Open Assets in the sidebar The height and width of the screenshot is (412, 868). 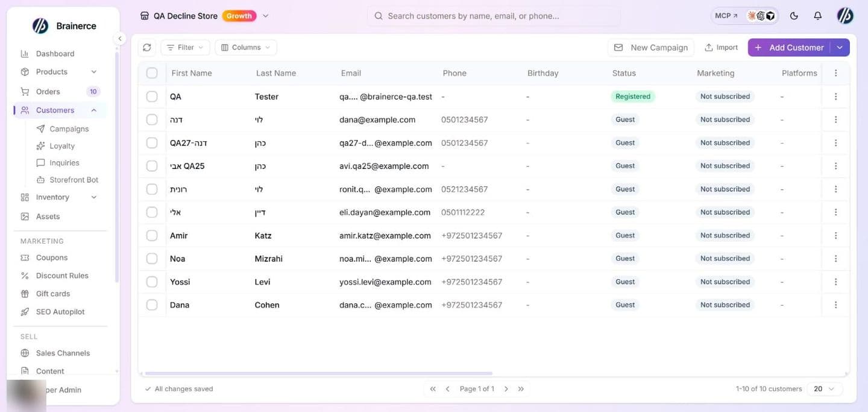point(48,217)
